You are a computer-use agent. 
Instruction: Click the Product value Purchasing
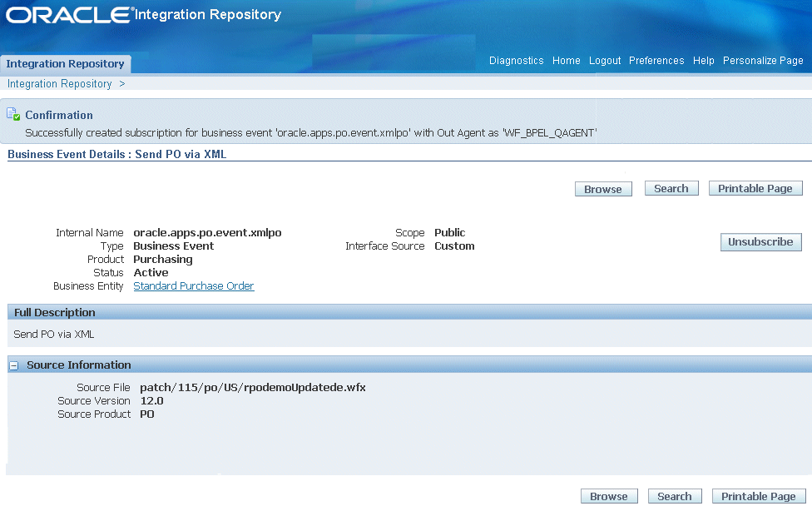[x=162, y=260]
